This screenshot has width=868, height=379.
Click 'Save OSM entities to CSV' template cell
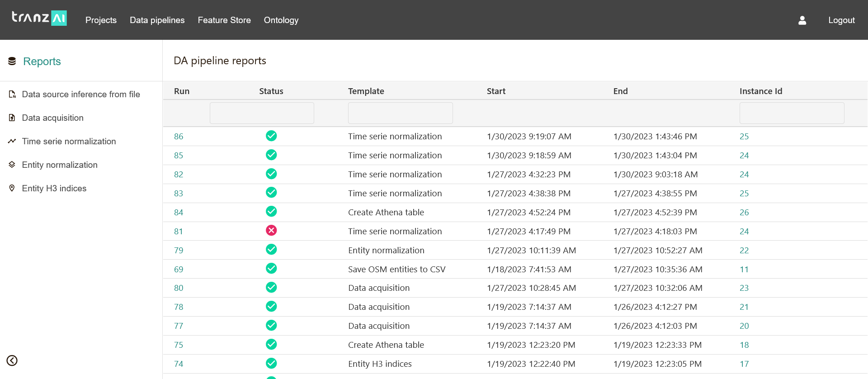tap(397, 270)
